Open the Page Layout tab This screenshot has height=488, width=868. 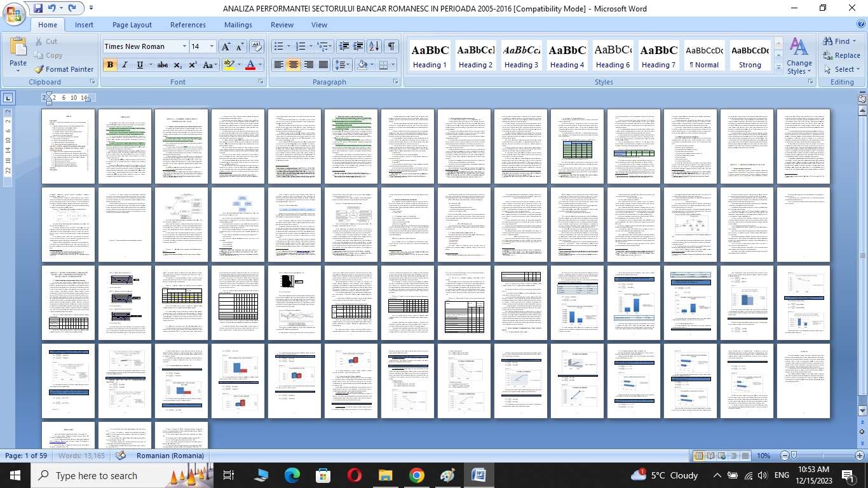(x=132, y=25)
